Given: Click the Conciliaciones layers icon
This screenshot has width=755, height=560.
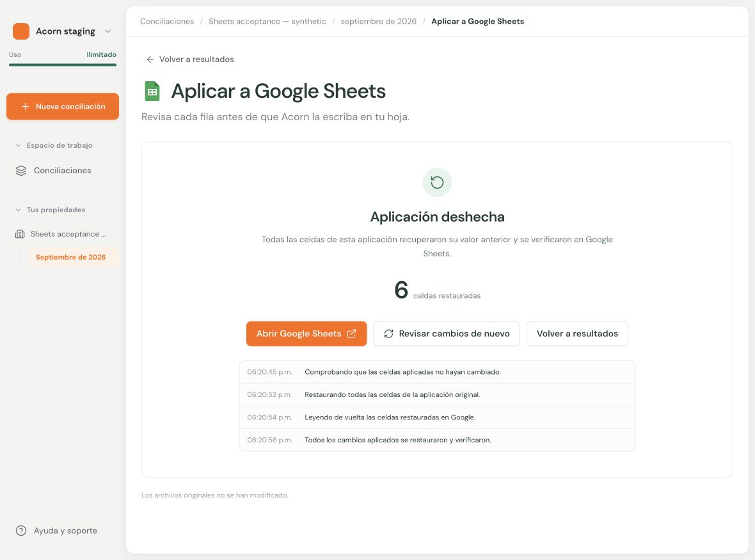Looking at the screenshot, I should click(x=21, y=170).
